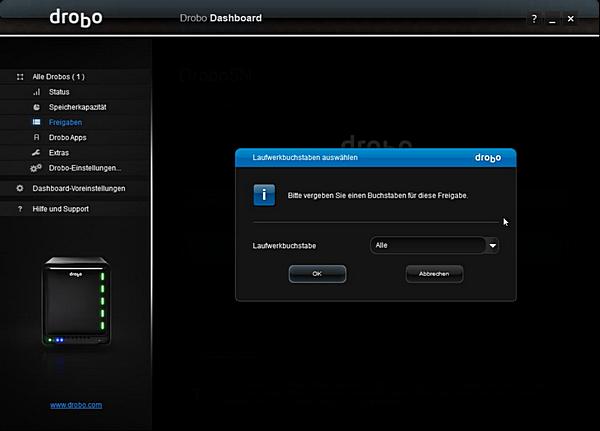
Task: Click the Hilfe und Support question icon
Action: (20, 209)
